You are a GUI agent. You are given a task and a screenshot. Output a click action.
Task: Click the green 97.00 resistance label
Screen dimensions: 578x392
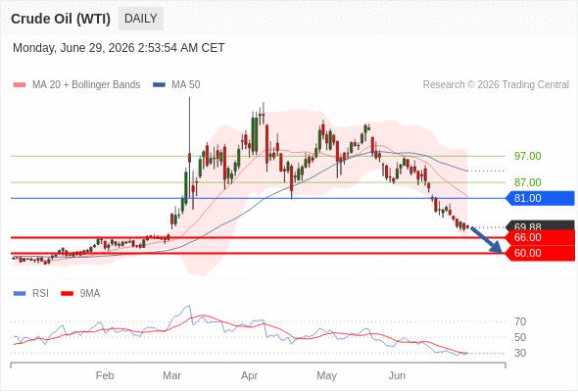(x=528, y=156)
